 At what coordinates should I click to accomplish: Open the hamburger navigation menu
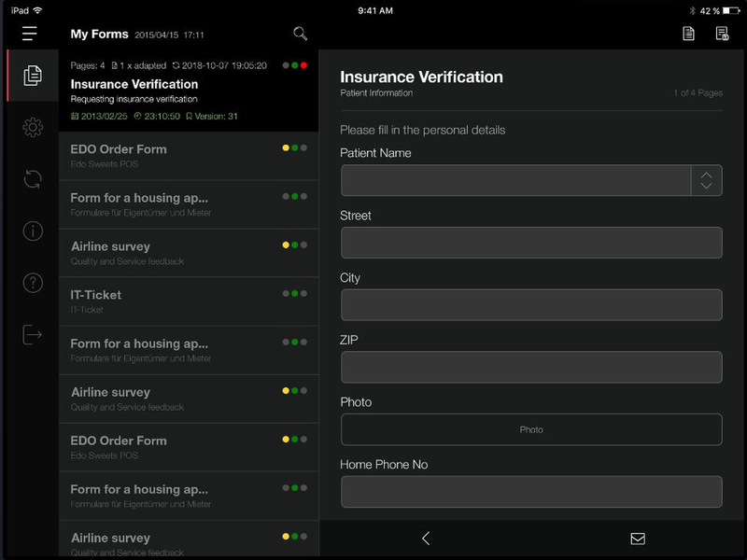pos(31,34)
